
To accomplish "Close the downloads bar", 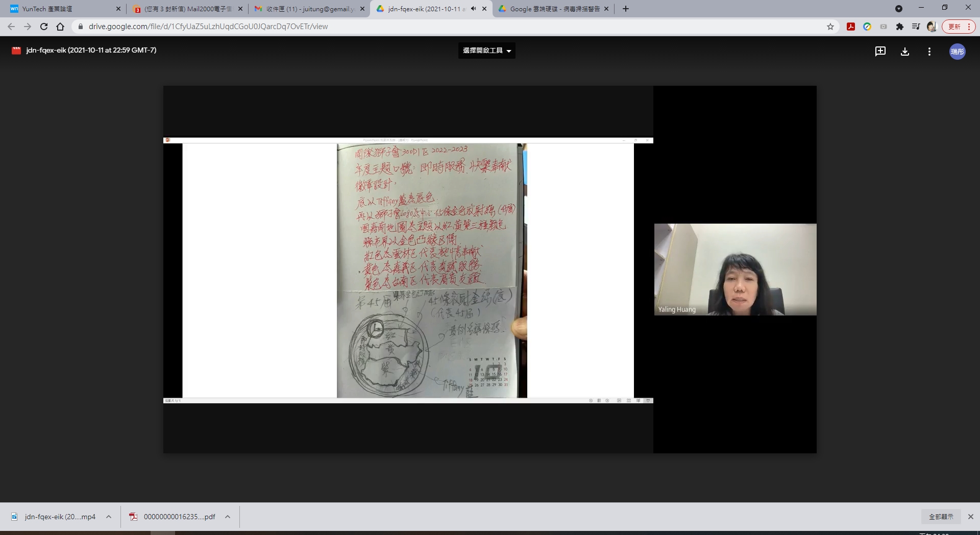I will [x=970, y=517].
